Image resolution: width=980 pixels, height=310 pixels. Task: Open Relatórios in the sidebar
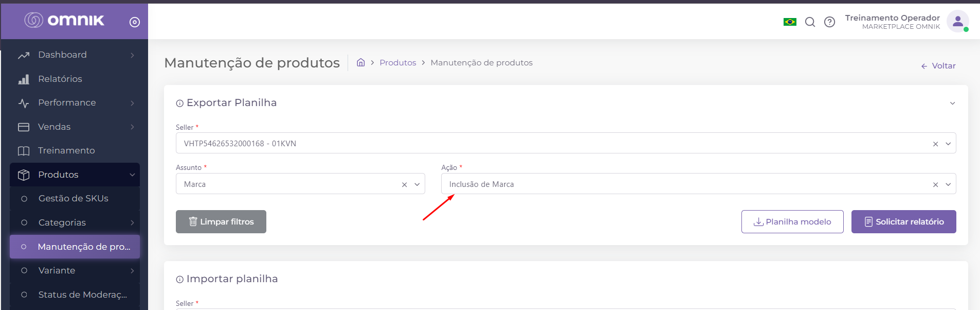click(75, 79)
